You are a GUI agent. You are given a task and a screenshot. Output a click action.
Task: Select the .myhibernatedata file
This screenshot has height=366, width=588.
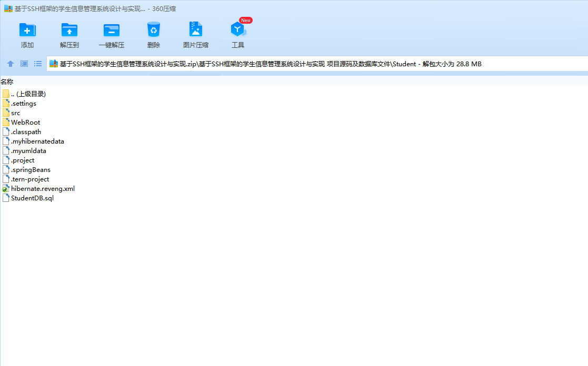click(33, 141)
